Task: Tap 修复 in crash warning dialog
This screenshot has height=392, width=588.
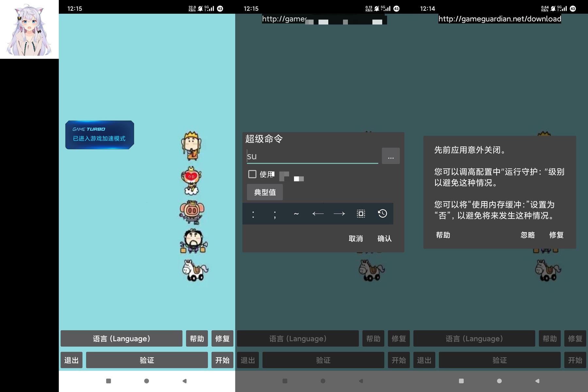Action: (557, 235)
